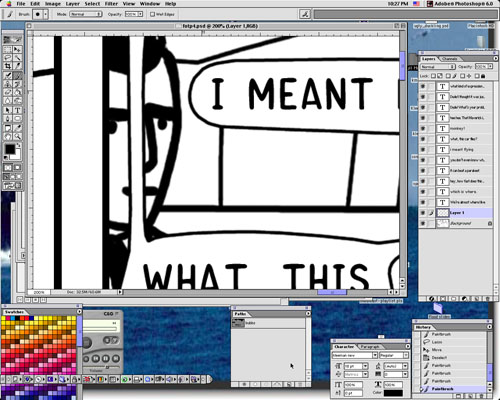Viewport: 500px width, 400px height.
Task: Click the foreground color swatch in toolbox
Action: tap(10, 149)
